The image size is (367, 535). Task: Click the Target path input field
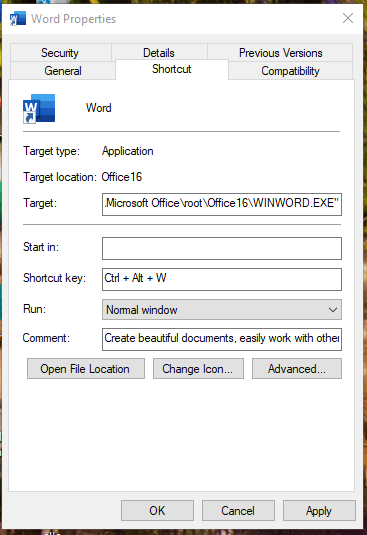(x=222, y=204)
